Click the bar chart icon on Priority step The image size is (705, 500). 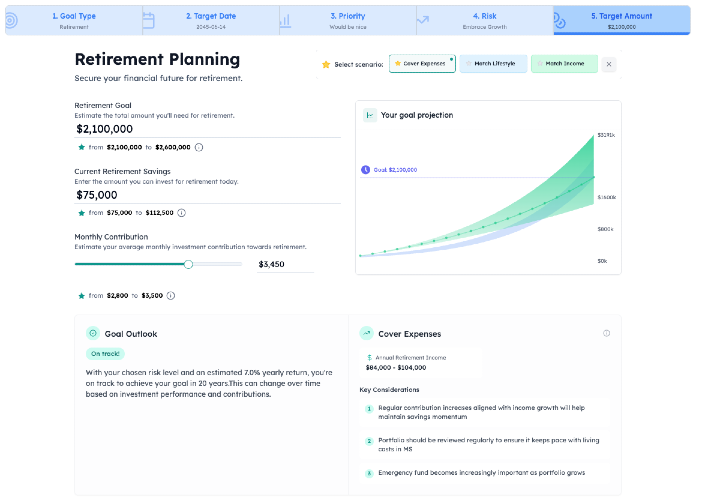click(x=285, y=21)
